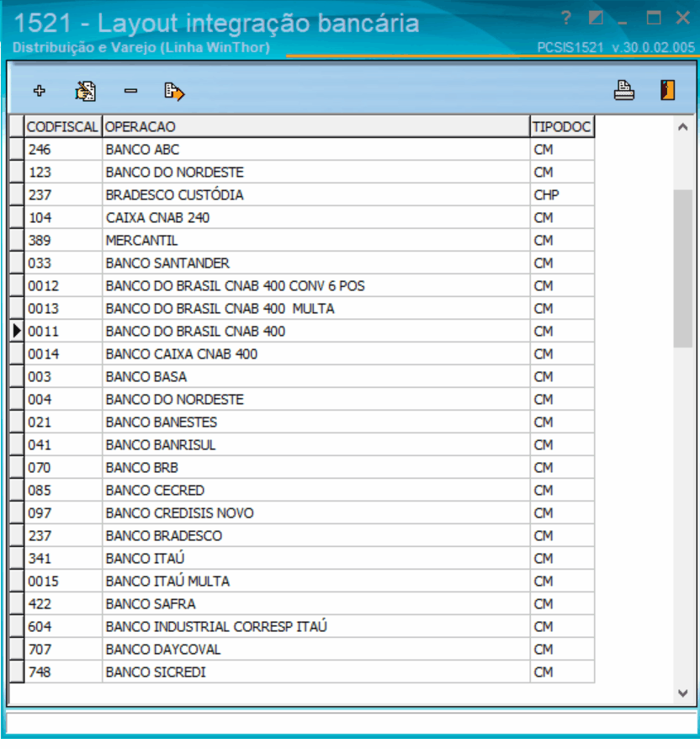Image resolution: width=700 pixels, height=749 pixels.
Task: Click the CM cell in the BANCO BRB row
Action: pos(562,467)
